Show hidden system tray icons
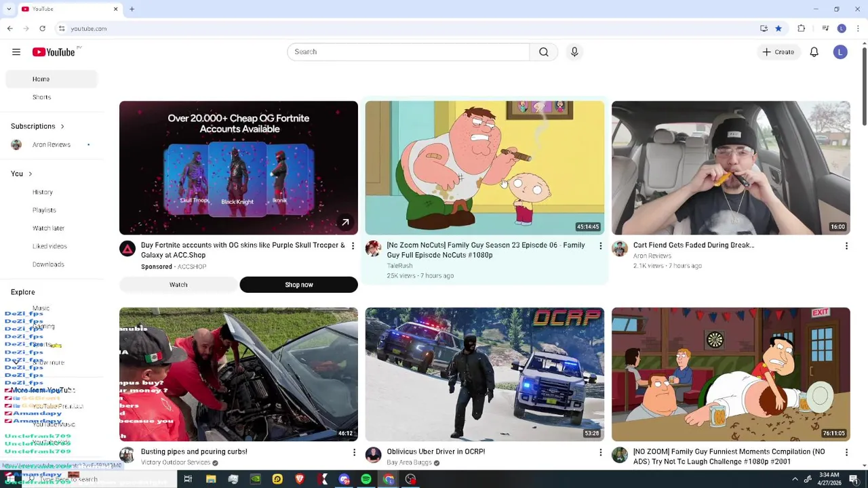The image size is (868, 488). pyautogui.click(x=795, y=479)
